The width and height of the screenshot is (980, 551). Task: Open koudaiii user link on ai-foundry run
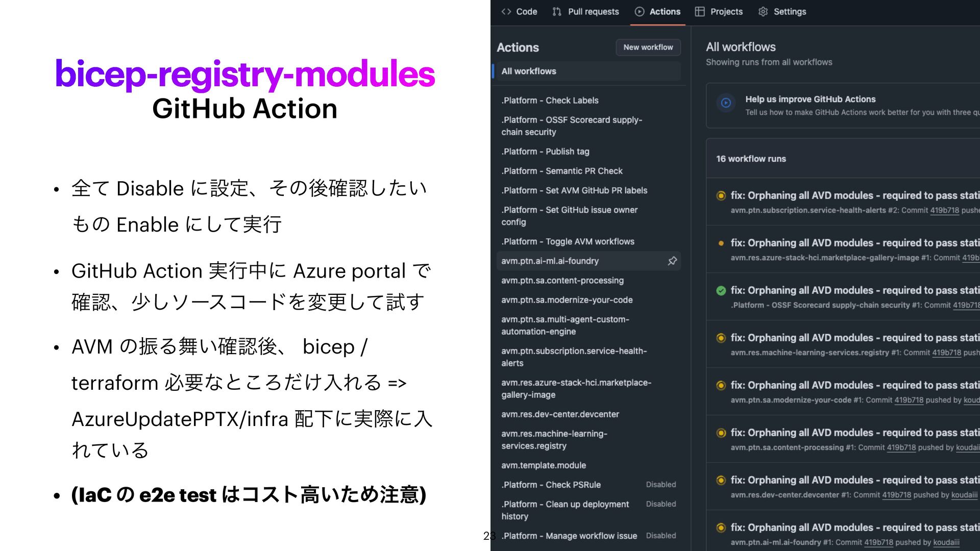[946, 542]
